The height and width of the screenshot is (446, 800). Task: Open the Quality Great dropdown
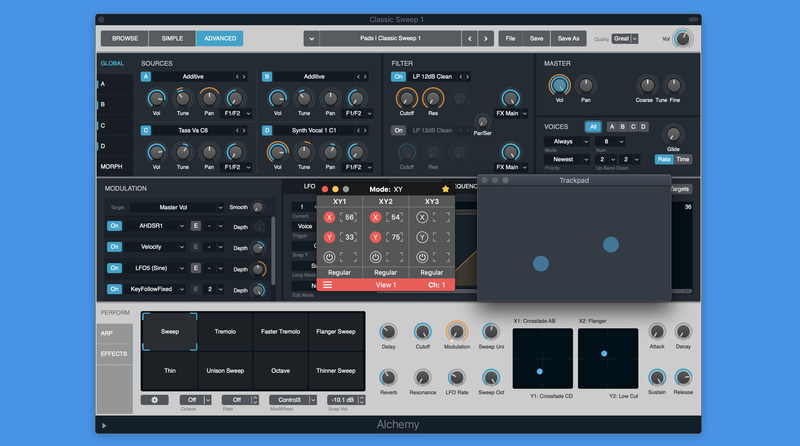tap(625, 39)
